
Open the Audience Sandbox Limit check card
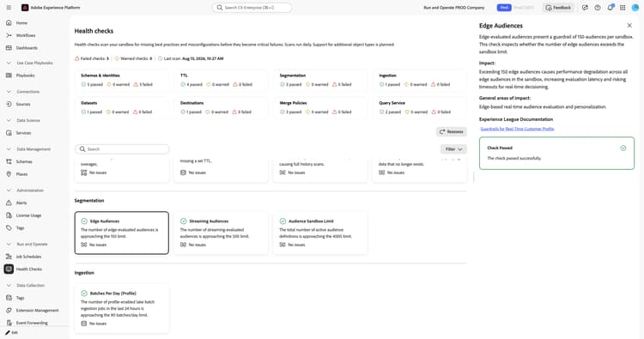tap(320, 233)
